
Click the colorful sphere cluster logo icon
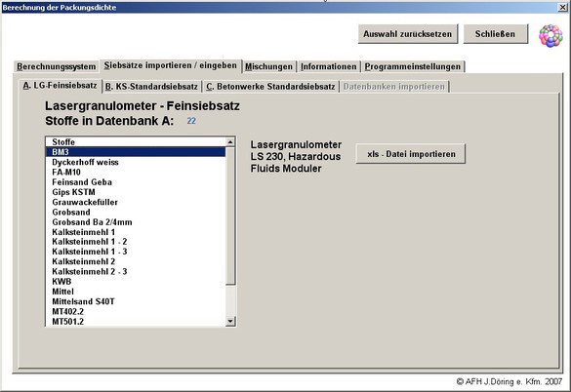[x=551, y=36]
